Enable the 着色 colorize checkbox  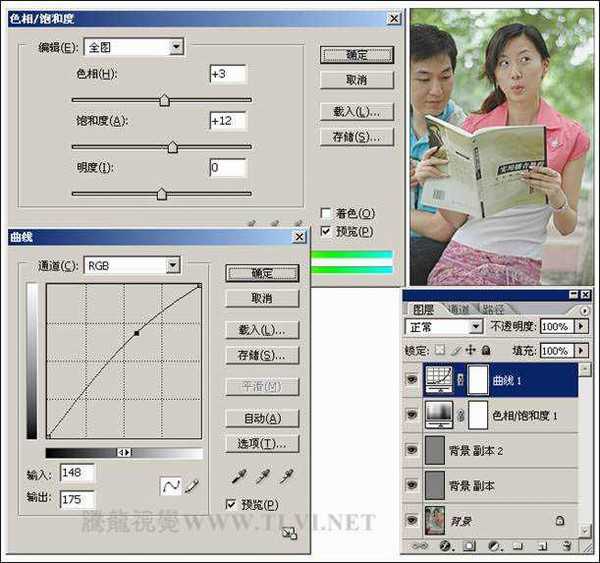(326, 213)
